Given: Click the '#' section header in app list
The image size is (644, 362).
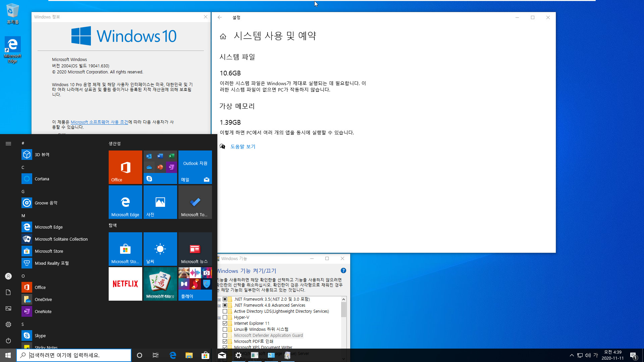Looking at the screenshot, I should coord(23,143).
